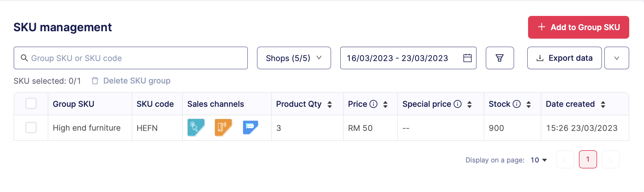Expand the arrow next to Export data
This screenshot has width=644, height=192.
(616, 58)
